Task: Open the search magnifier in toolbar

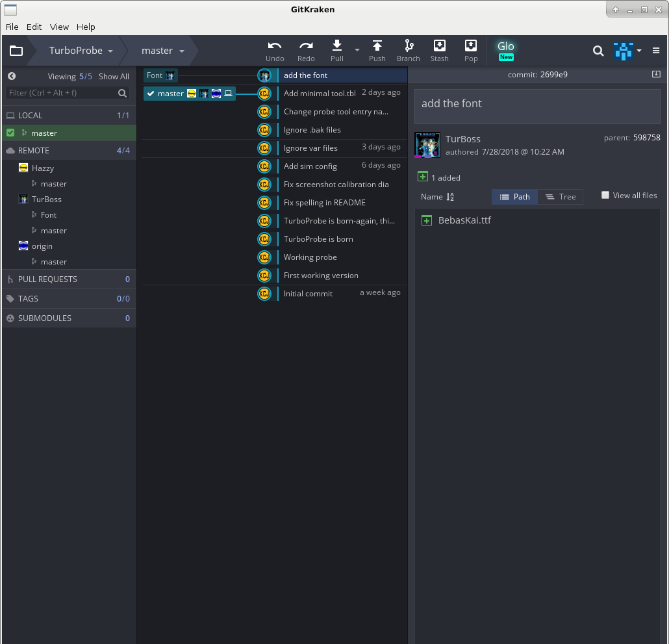Action: [x=598, y=51]
